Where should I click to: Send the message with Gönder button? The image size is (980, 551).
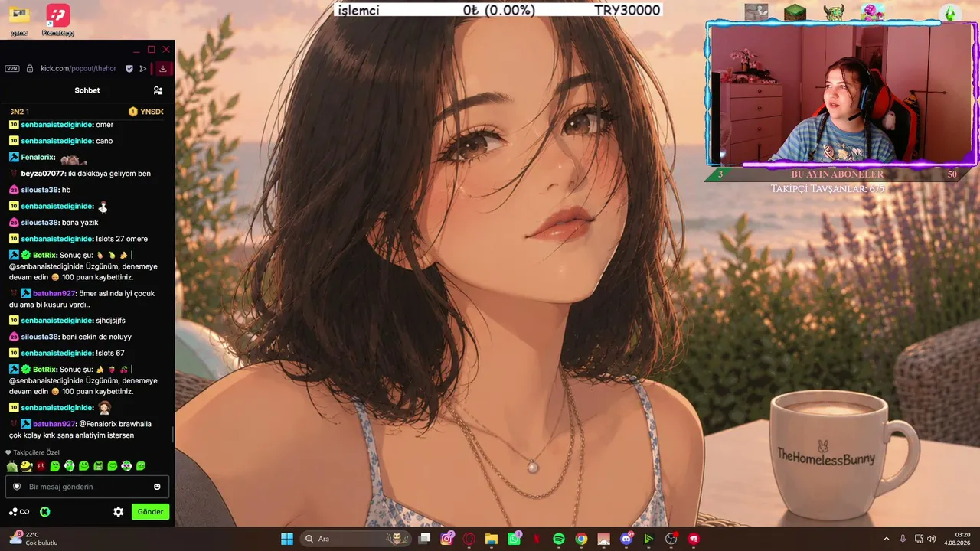(x=150, y=512)
